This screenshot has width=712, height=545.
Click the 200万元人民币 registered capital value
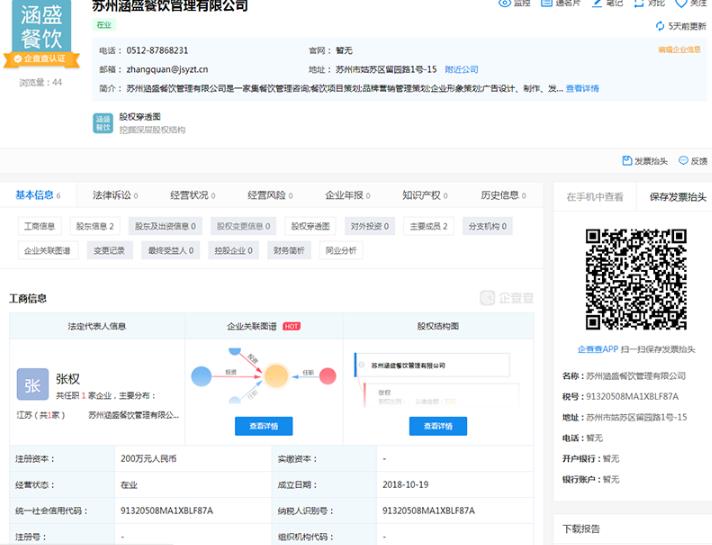tap(148, 459)
